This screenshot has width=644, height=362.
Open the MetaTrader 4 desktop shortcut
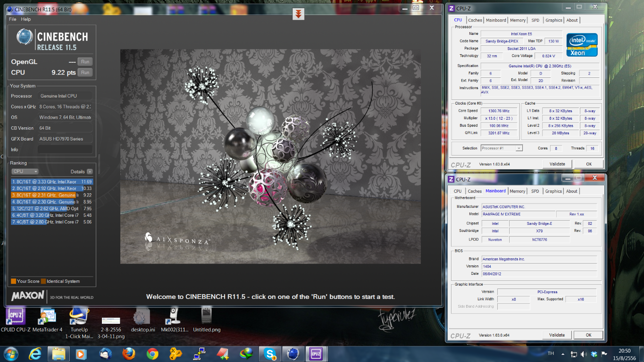(x=47, y=316)
